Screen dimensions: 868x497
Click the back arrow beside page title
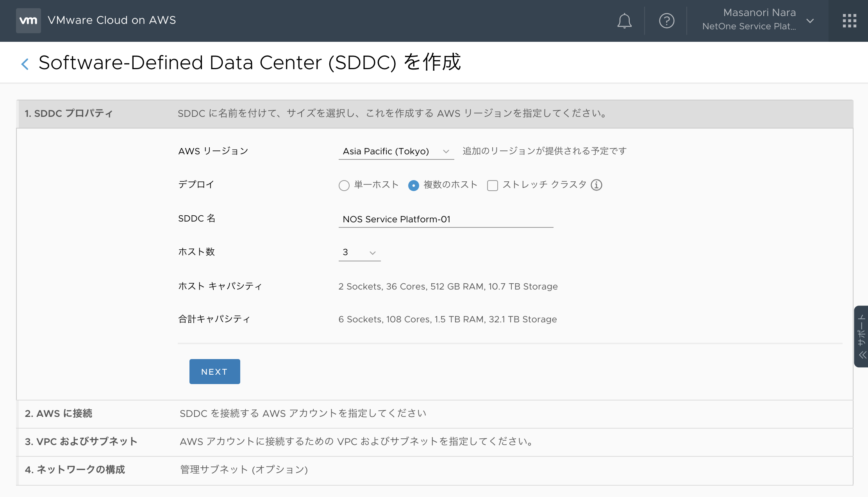[25, 64]
